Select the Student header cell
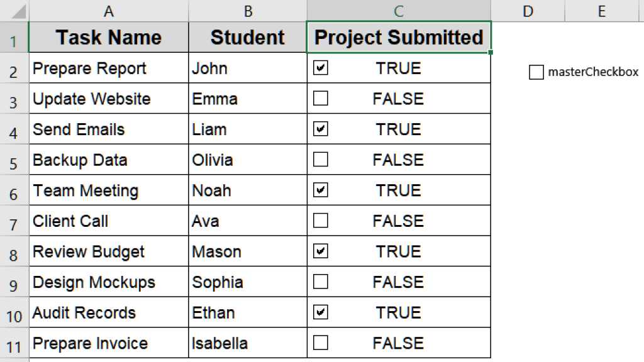This screenshot has height=362, width=644. point(248,37)
